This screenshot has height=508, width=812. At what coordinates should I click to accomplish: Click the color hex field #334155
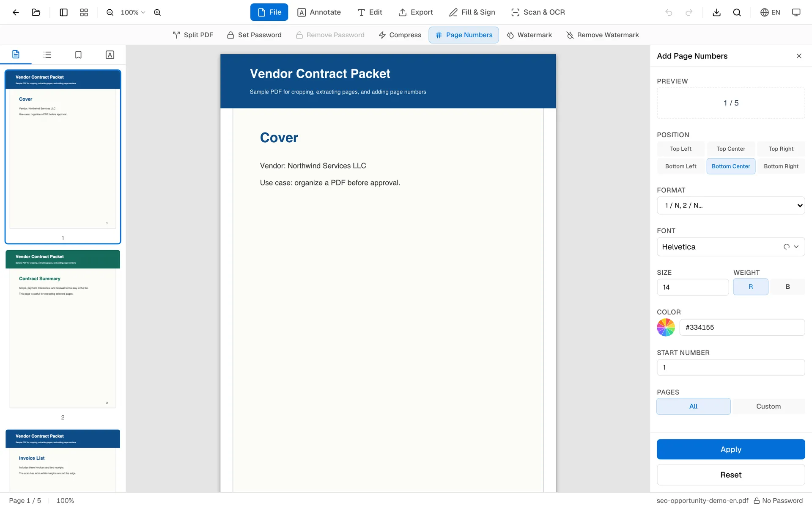742,327
